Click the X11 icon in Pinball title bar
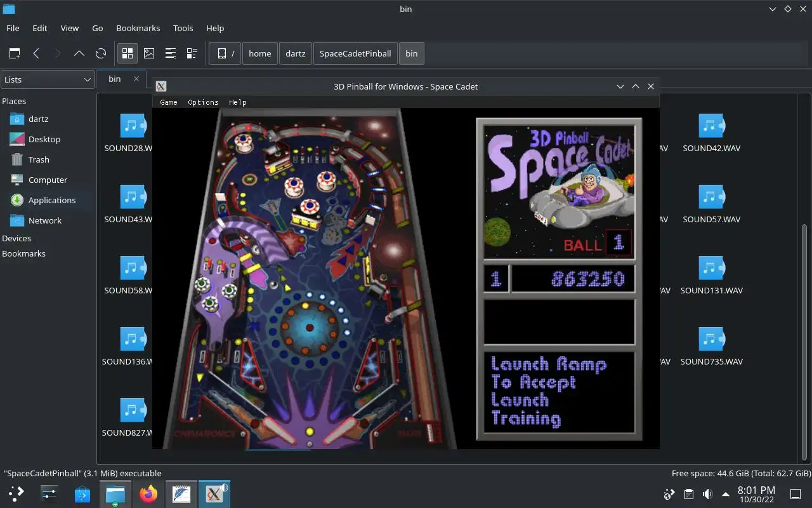 click(x=161, y=86)
